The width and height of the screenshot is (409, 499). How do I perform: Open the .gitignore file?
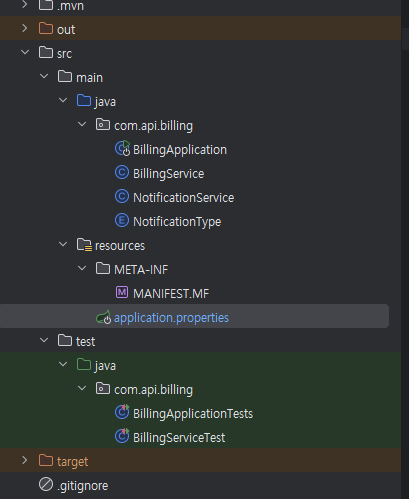(x=83, y=486)
